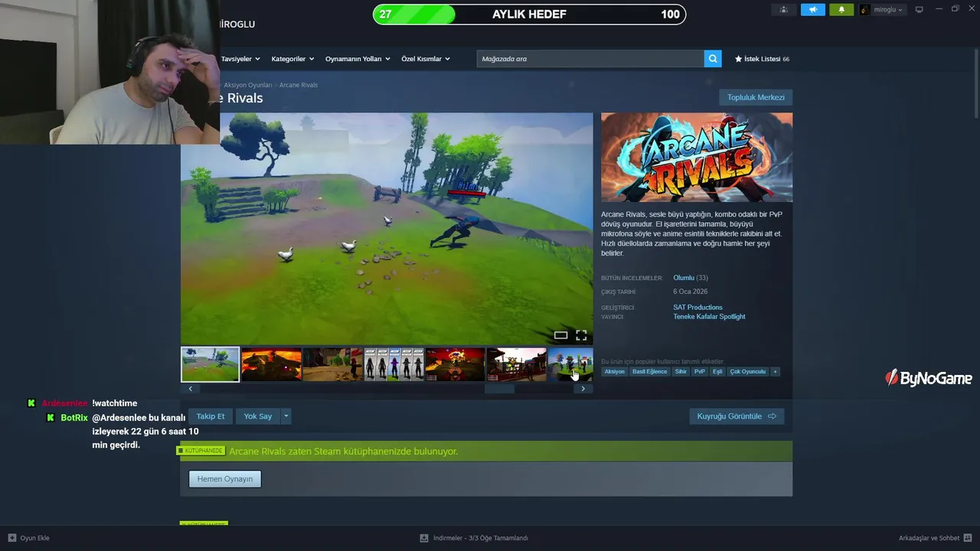The width and height of the screenshot is (980, 551).
Task: Click the Oyun Ekle label
Action: pyautogui.click(x=34, y=538)
